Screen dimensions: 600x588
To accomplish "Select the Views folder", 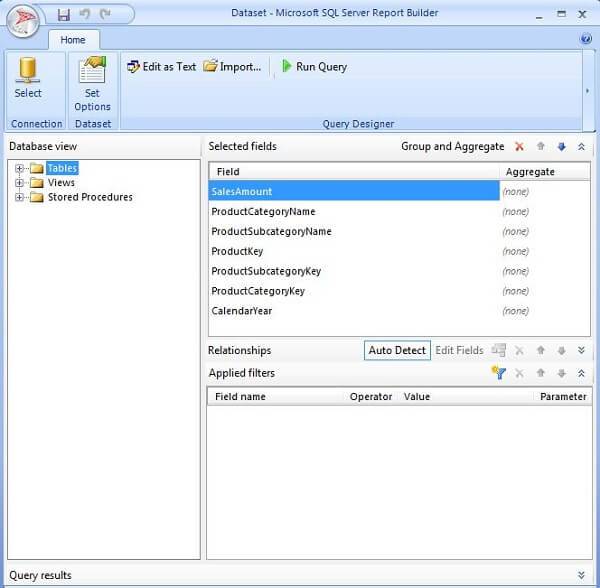I will click(x=61, y=182).
